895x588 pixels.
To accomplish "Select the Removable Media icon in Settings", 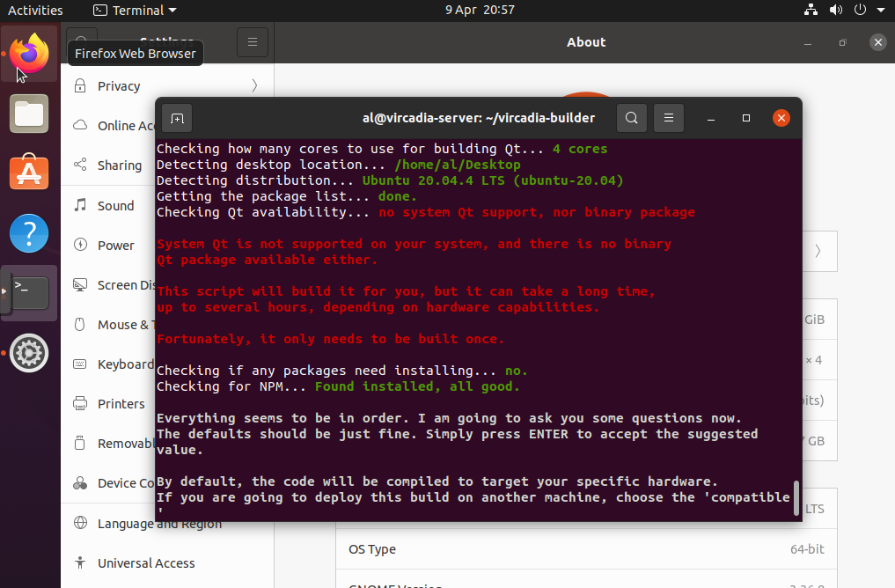I will [80, 444].
